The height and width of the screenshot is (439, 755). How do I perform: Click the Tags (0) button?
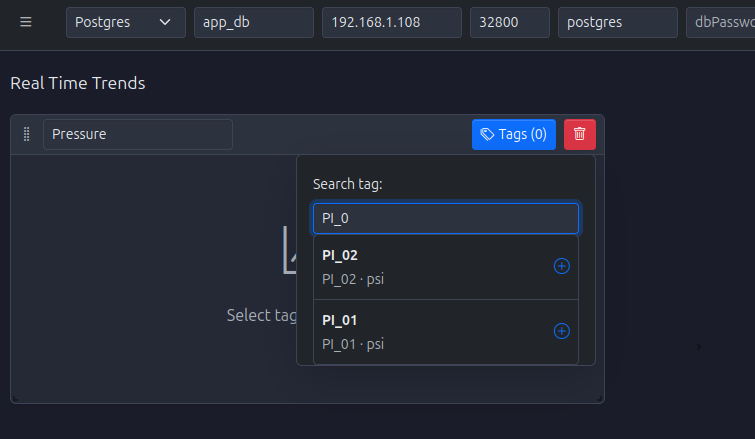tap(514, 134)
